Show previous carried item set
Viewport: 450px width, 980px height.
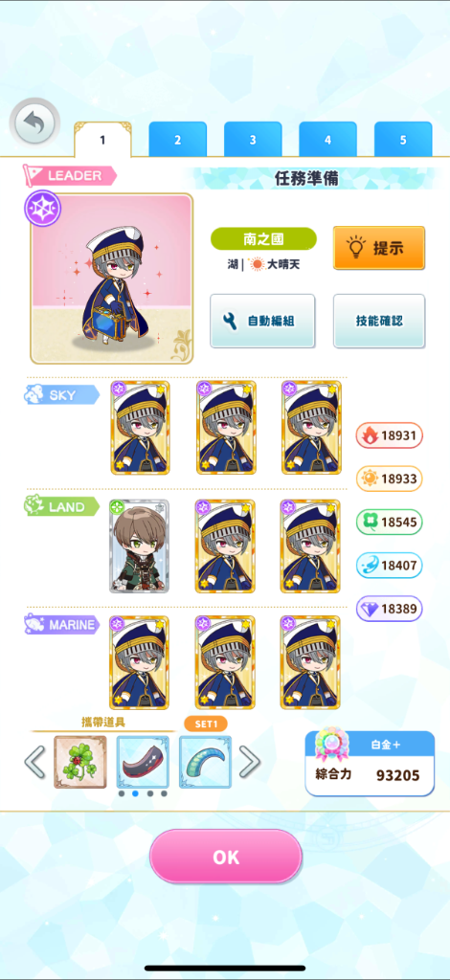coord(35,762)
